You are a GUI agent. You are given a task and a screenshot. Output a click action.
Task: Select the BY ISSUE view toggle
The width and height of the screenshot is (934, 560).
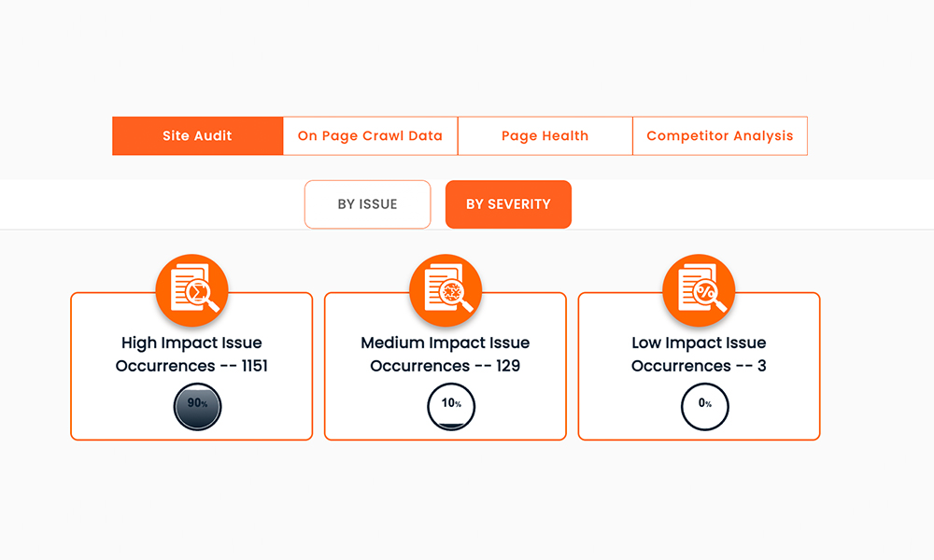click(367, 203)
